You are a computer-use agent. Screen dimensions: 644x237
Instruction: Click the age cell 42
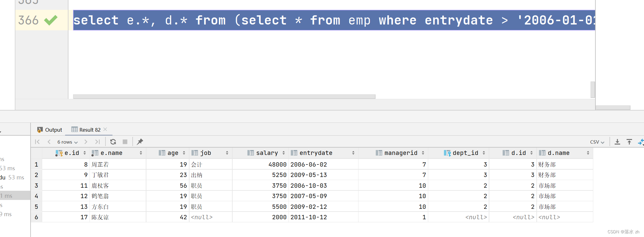pos(167,217)
